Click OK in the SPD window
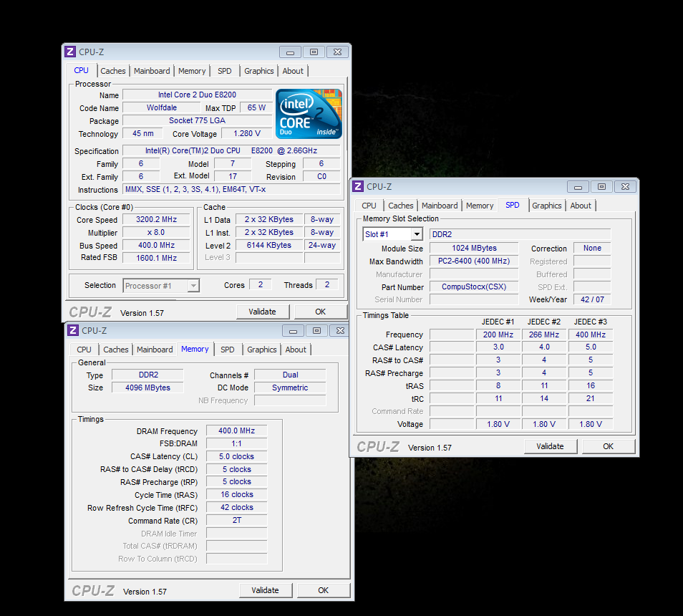 (x=608, y=446)
